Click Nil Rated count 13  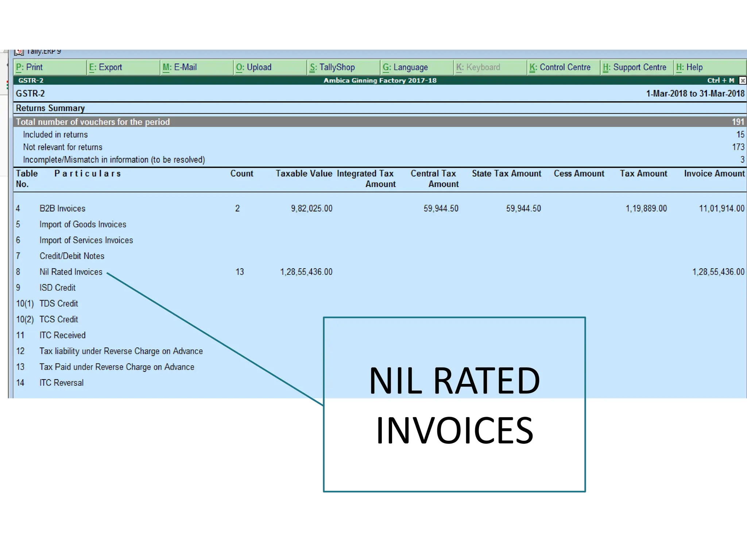click(x=239, y=272)
